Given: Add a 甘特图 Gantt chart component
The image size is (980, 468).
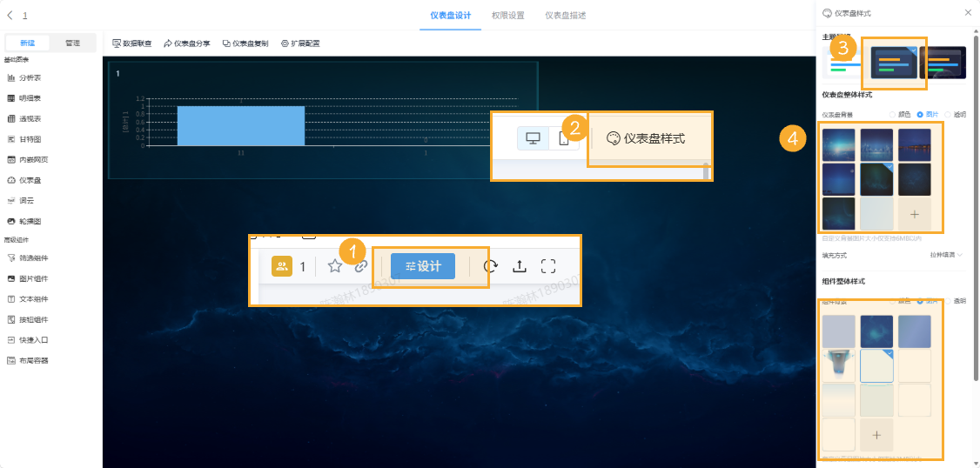Looking at the screenshot, I should (23, 139).
